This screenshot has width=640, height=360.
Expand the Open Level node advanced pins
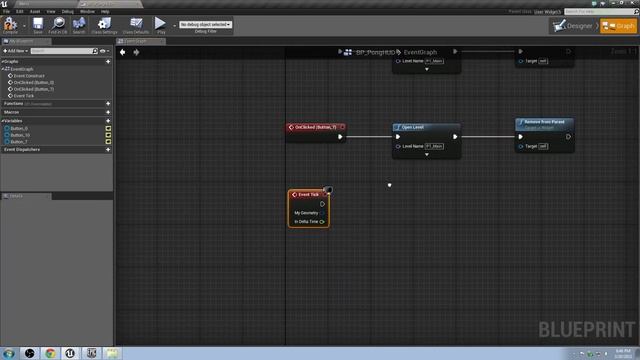[427, 155]
